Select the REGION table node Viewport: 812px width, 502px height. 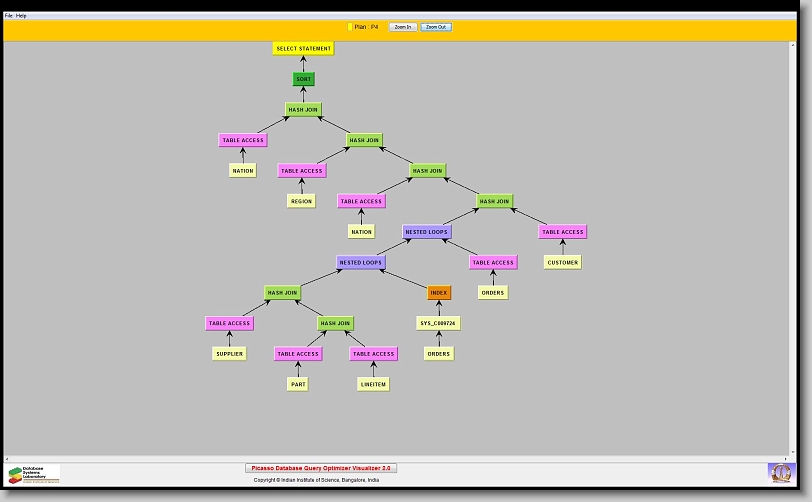pyautogui.click(x=301, y=201)
